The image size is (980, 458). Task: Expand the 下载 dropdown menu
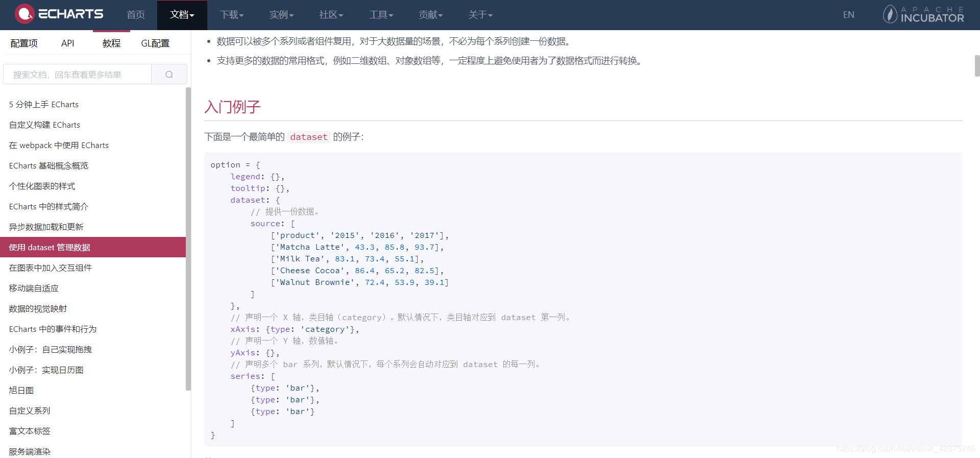click(232, 15)
